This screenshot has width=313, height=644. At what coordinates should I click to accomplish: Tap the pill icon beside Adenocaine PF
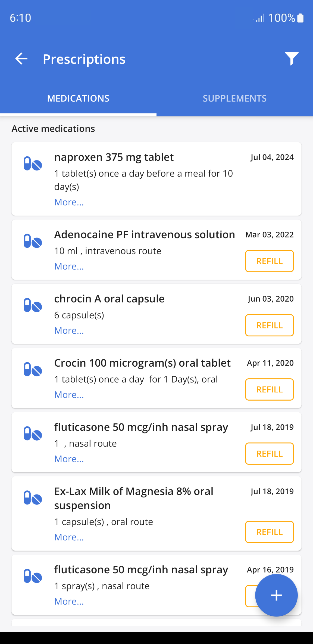pyautogui.click(x=33, y=241)
